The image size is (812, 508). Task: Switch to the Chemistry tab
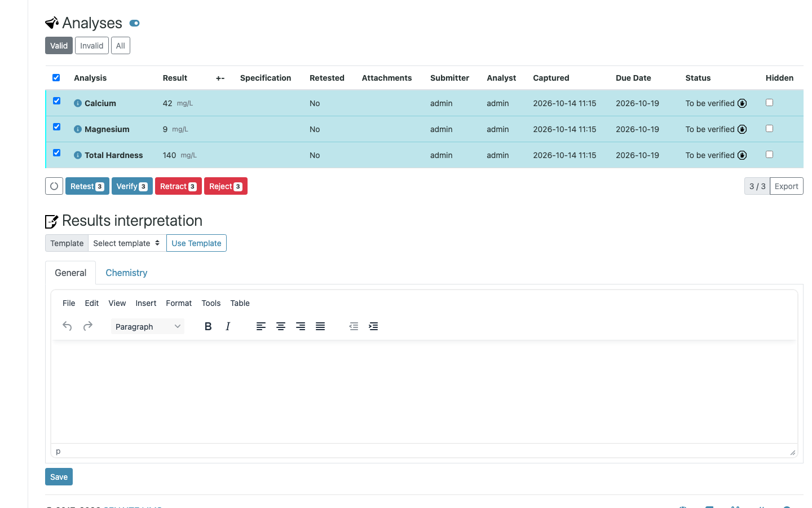click(126, 273)
